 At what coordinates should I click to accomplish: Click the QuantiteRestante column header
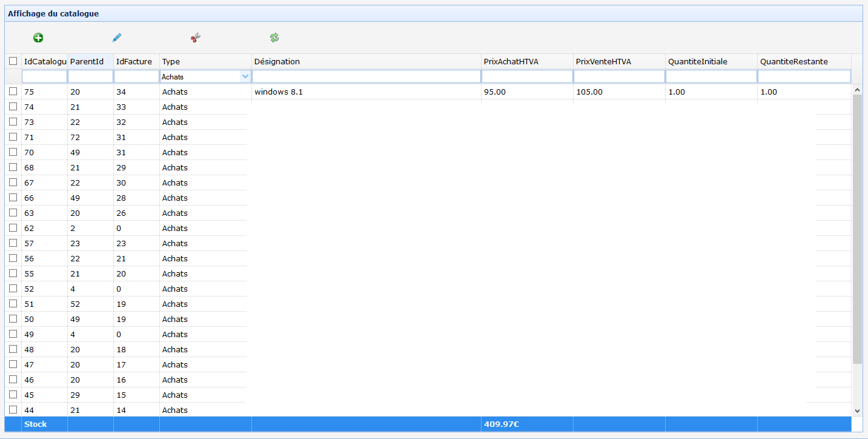coord(803,61)
